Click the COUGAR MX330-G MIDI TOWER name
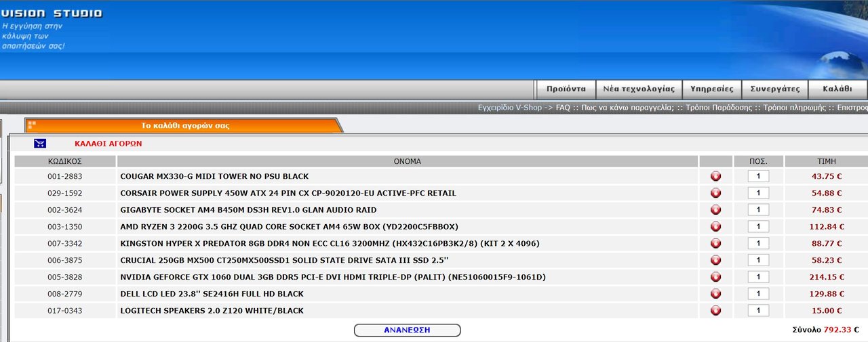This screenshot has width=868, height=342. pos(214,176)
